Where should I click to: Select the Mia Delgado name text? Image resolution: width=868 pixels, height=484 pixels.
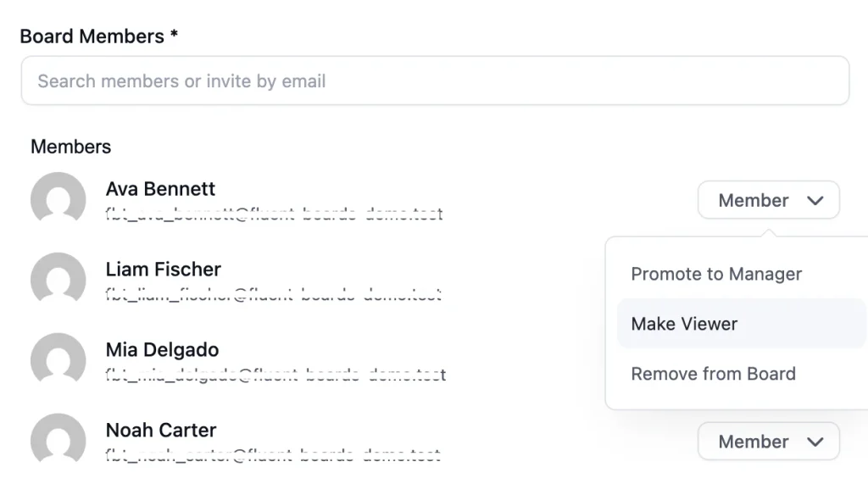[x=162, y=349]
